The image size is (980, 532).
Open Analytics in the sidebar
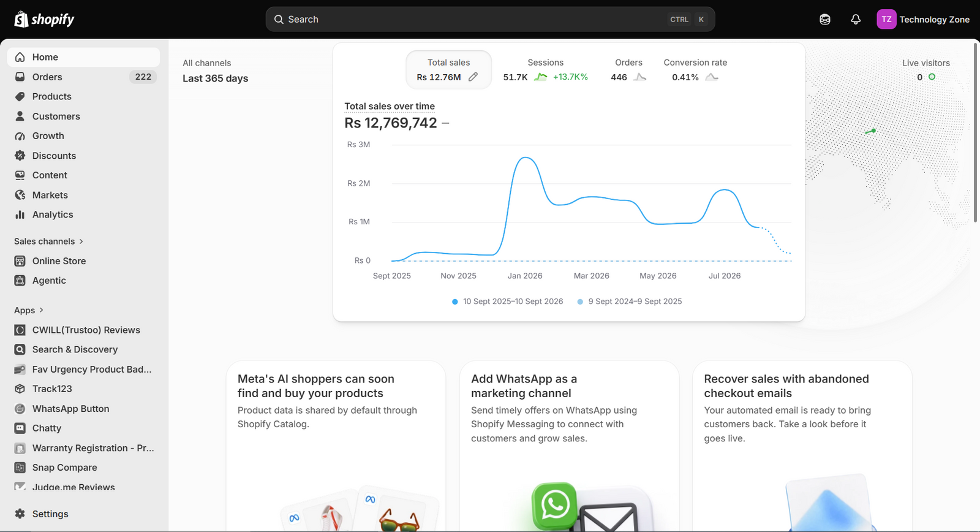click(x=83, y=215)
